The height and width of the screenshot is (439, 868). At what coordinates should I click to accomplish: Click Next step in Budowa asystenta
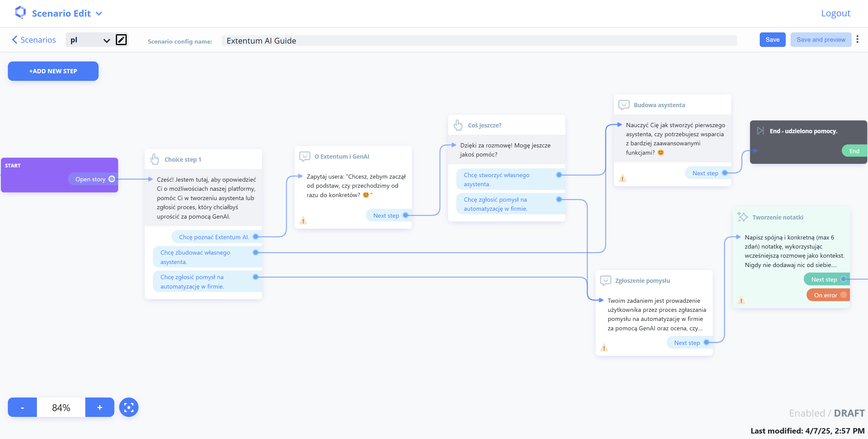pos(708,173)
